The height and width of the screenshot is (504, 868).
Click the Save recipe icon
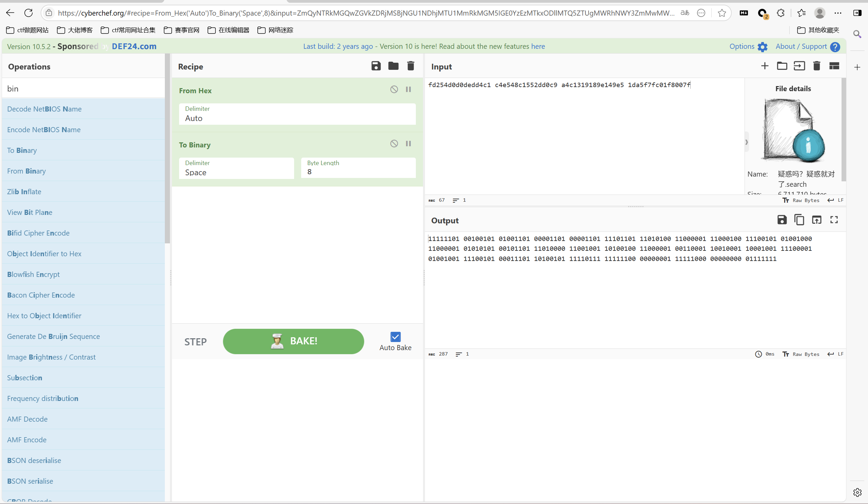pyautogui.click(x=376, y=66)
